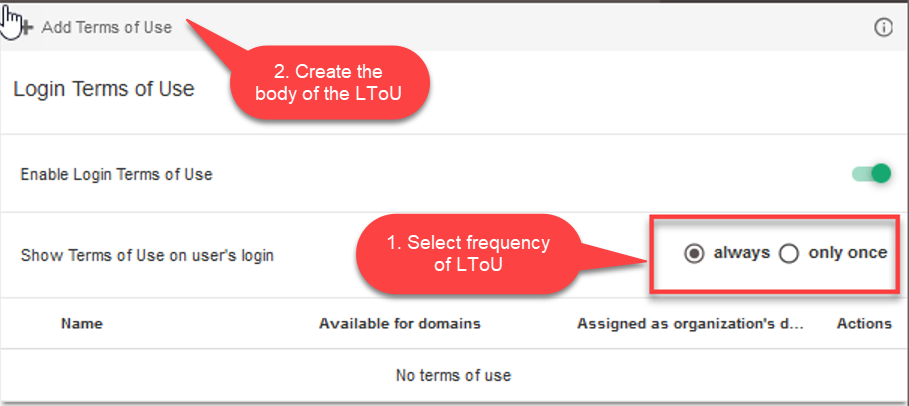Click the "Select frequency of LToU" callout bubble
The image size is (909, 406).
tap(468, 253)
